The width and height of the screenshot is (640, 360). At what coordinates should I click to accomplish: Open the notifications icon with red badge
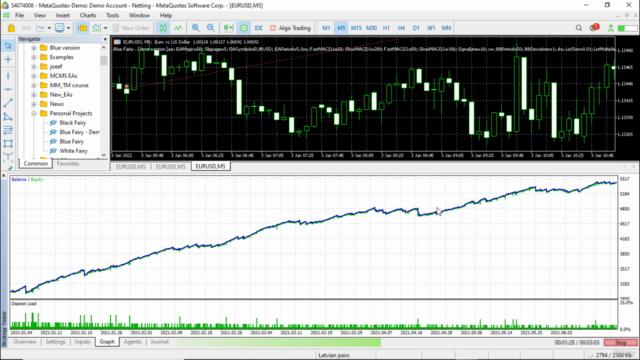[594, 27]
